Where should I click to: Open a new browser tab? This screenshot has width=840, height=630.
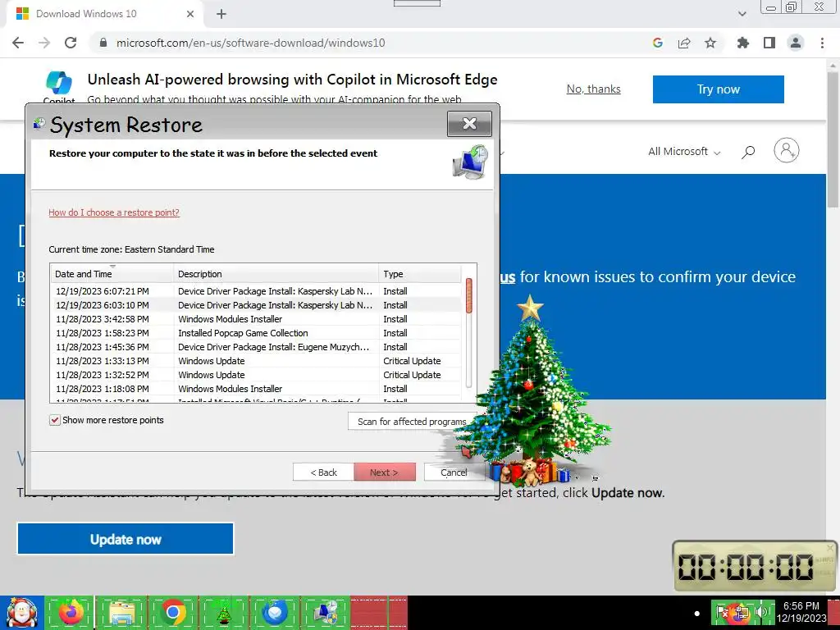(221, 14)
